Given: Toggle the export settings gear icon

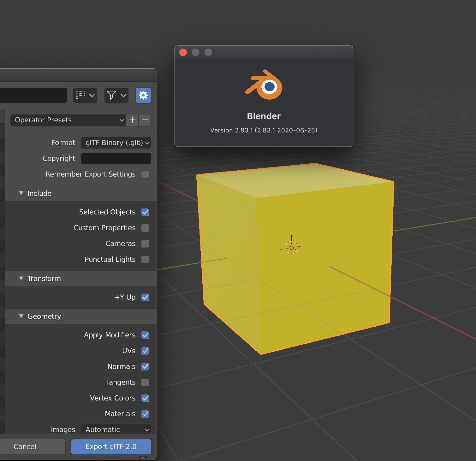Looking at the screenshot, I should pos(143,95).
